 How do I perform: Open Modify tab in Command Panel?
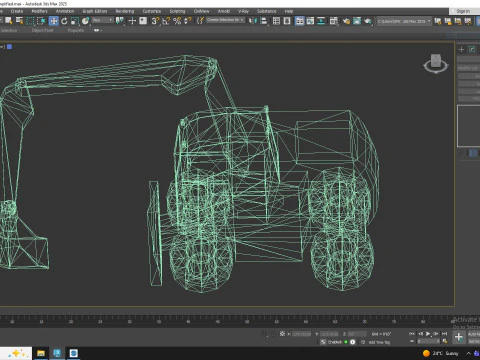472,49
